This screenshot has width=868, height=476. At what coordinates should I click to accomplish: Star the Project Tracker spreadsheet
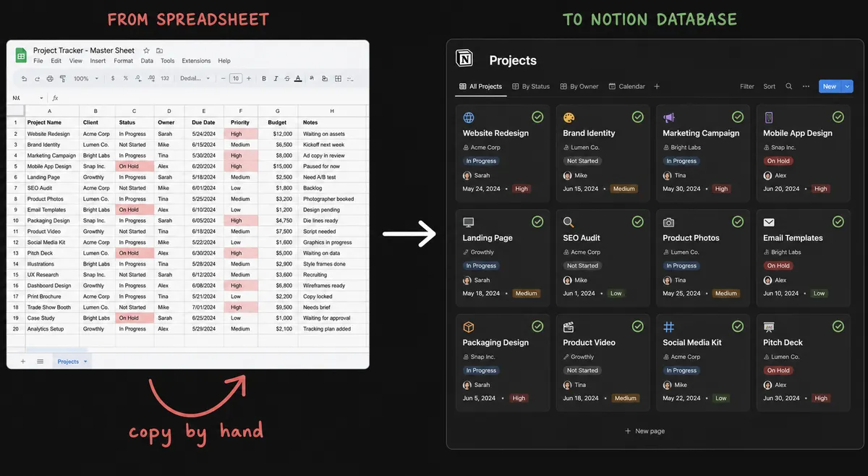click(x=146, y=51)
